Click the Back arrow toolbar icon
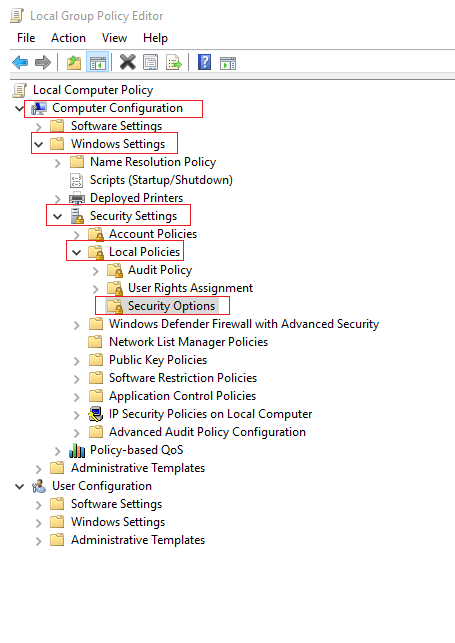The height and width of the screenshot is (643, 455). click(20, 63)
